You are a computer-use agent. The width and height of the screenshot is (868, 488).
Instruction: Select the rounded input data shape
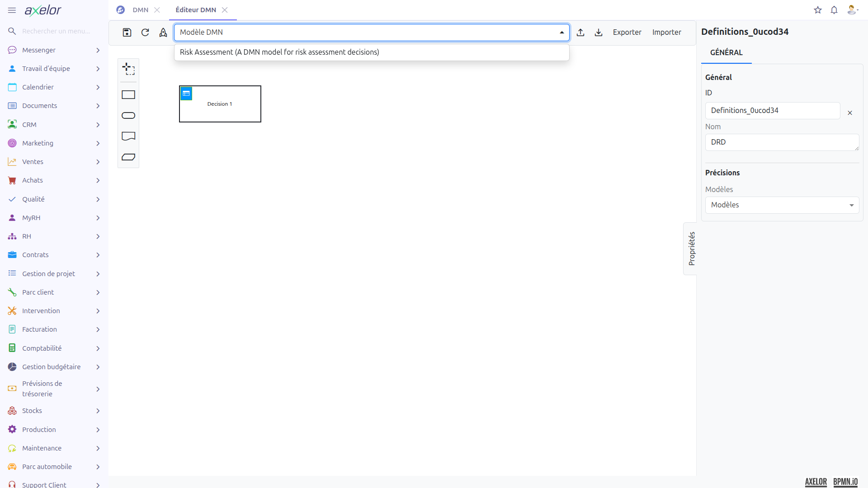tap(128, 116)
